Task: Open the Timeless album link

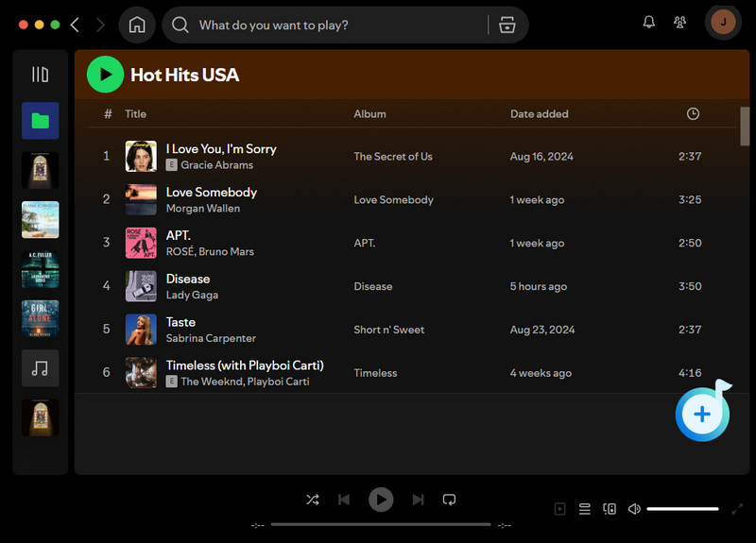Action: coord(375,373)
